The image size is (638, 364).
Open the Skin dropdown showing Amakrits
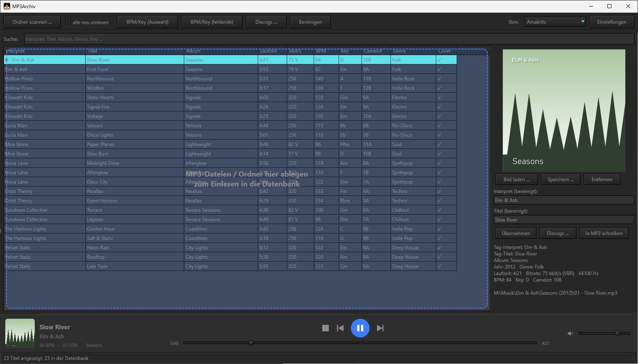point(555,22)
